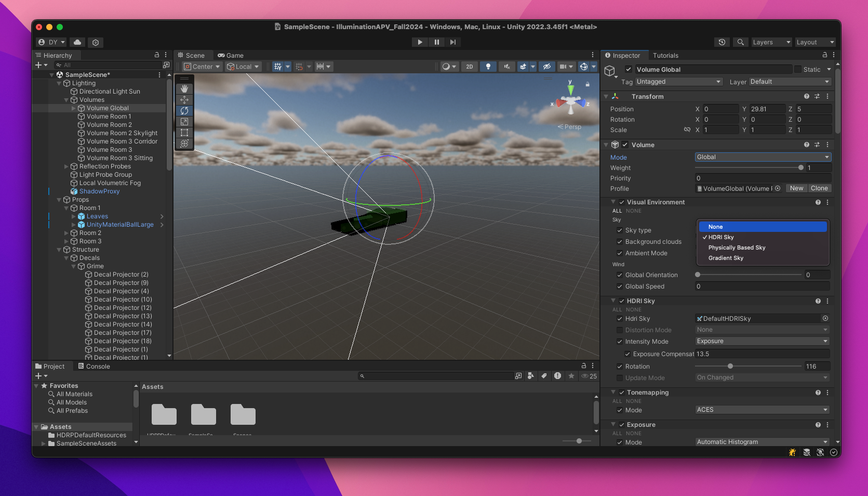Toggle the Static checkbox
868x496 pixels.
point(797,69)
